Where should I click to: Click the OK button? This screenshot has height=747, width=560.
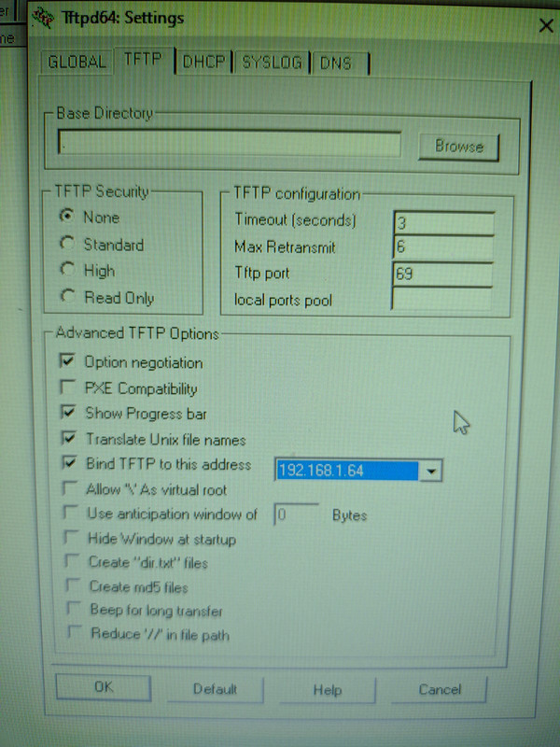pyautogui.click(x=104, y=687)
